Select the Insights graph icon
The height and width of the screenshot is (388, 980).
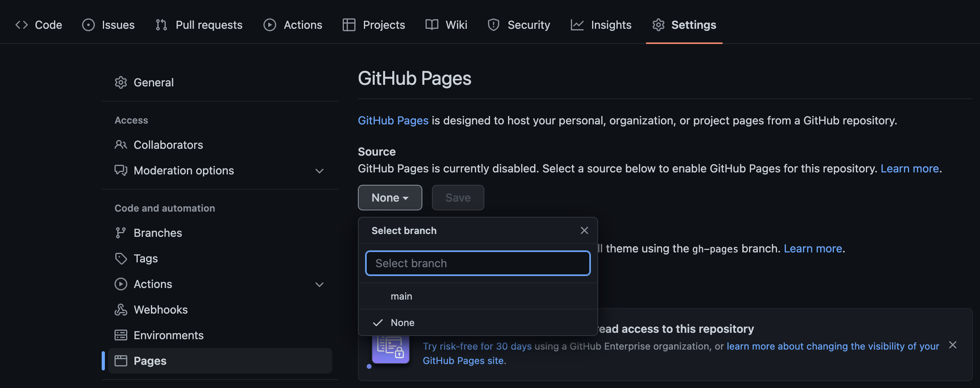point(577,24)
